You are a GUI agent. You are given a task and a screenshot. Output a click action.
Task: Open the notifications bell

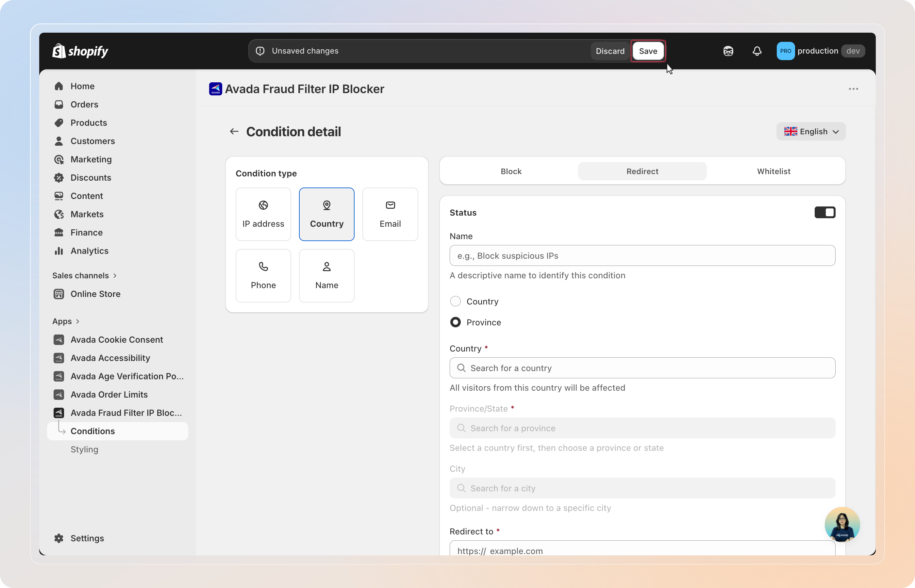(757, 51)
